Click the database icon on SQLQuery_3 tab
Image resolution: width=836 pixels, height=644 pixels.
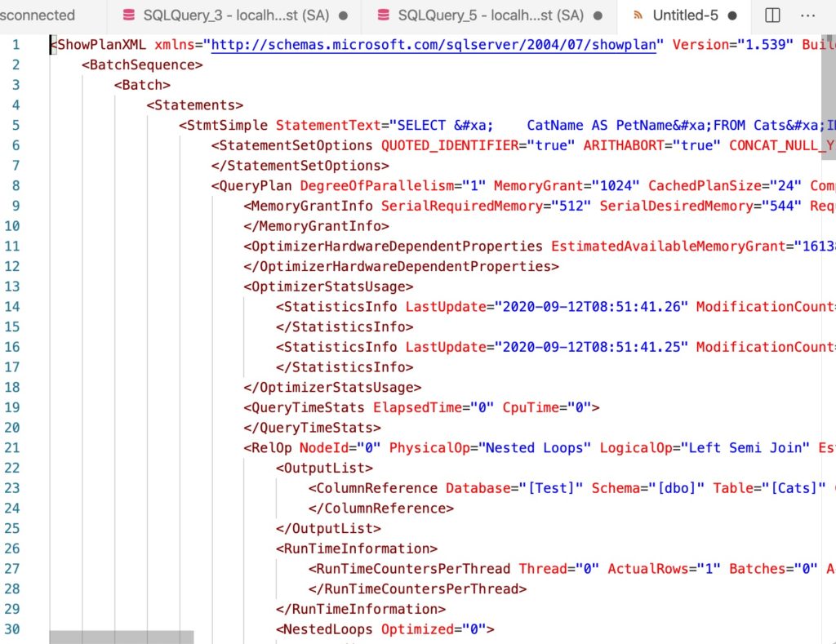tap(129, 15)
